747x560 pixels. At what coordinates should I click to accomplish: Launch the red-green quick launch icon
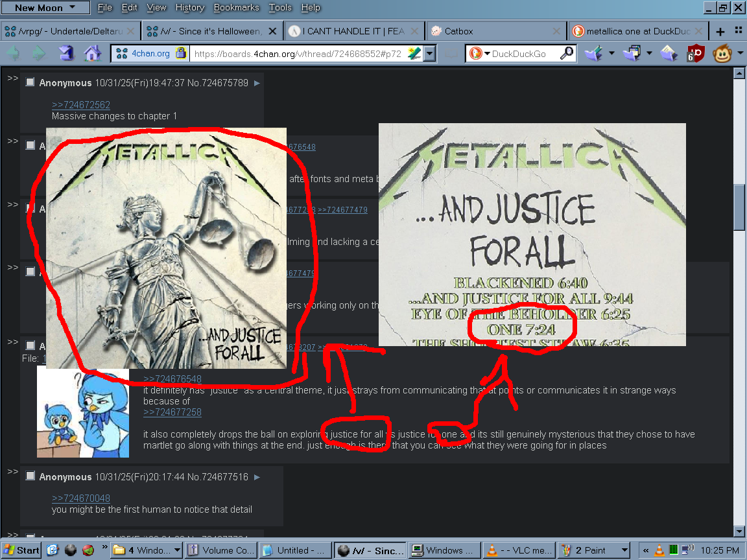[88, 550]
